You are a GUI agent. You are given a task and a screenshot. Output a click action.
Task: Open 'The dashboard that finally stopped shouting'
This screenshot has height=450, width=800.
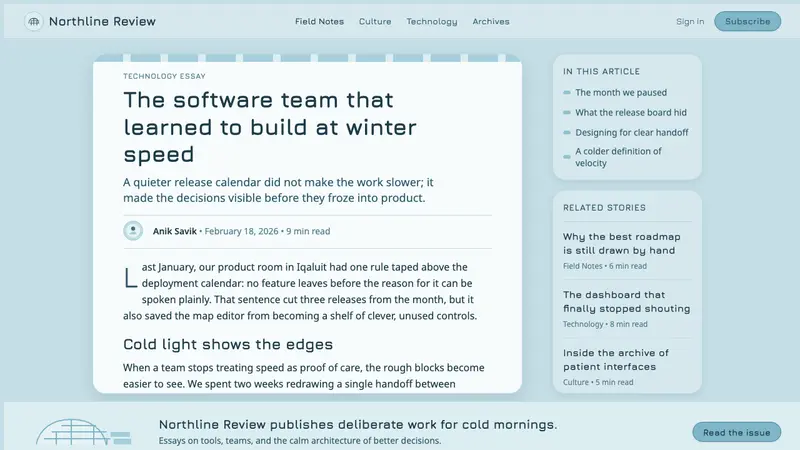pyautogui.click(x=627, y=302)
